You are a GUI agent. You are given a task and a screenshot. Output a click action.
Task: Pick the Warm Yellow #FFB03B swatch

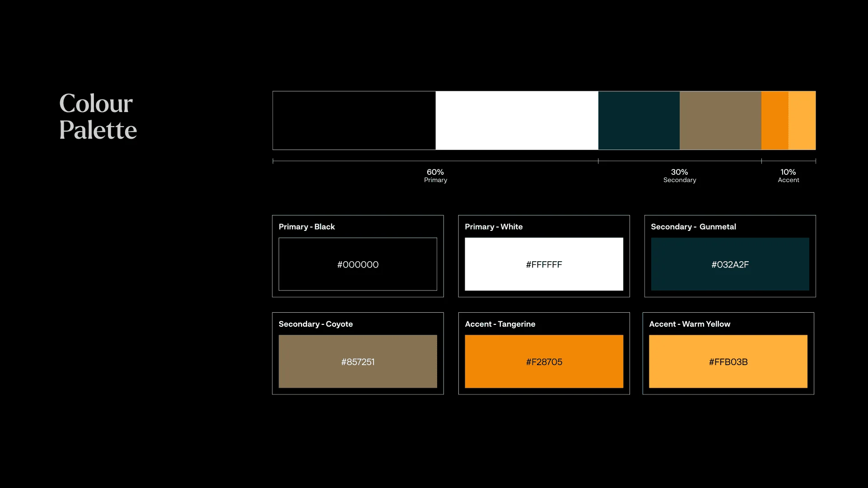point(728,361)
